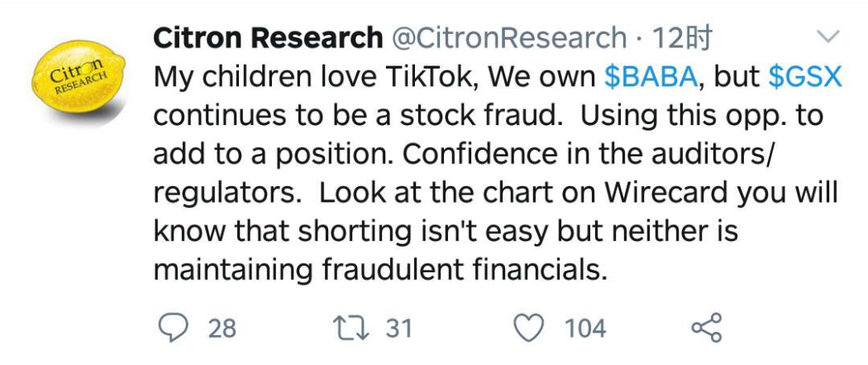Like the tweet with the heart icon
Viewport: 868px width, 365px height.
[x=528, y=328]
